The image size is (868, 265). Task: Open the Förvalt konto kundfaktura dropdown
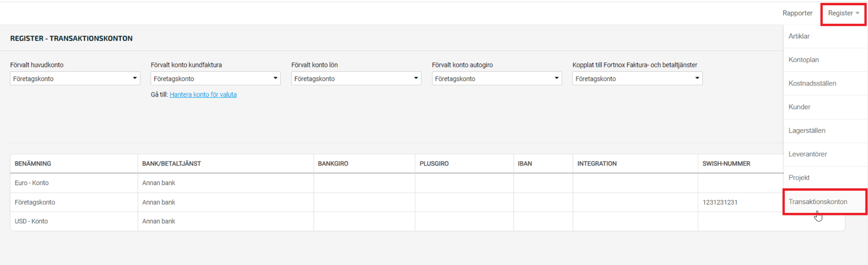tap(215, 78)
